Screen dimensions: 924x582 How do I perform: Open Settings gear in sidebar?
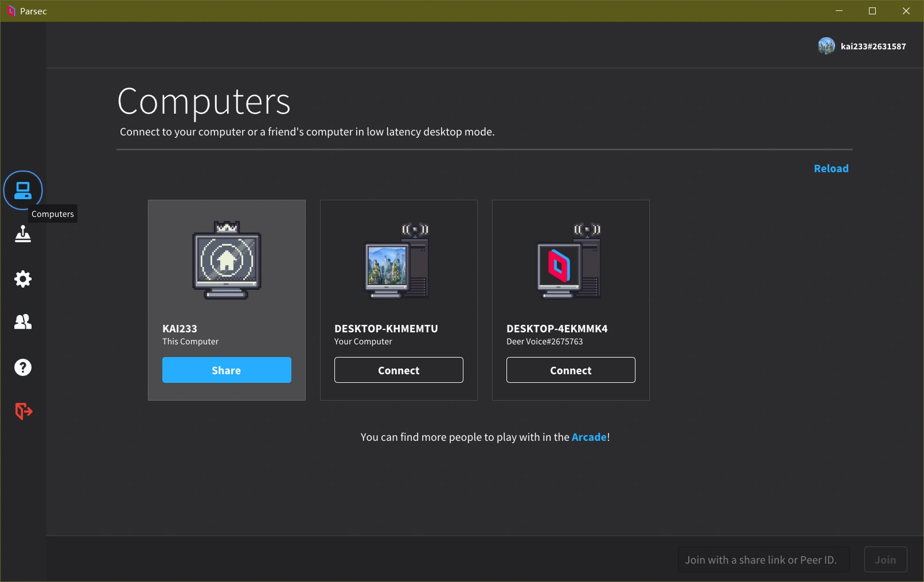[23, 279]
